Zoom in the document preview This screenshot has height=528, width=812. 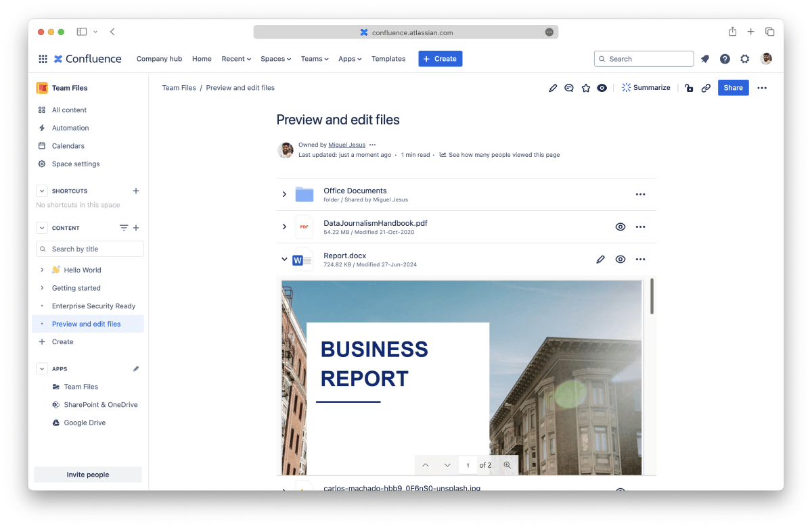[507, 465]
